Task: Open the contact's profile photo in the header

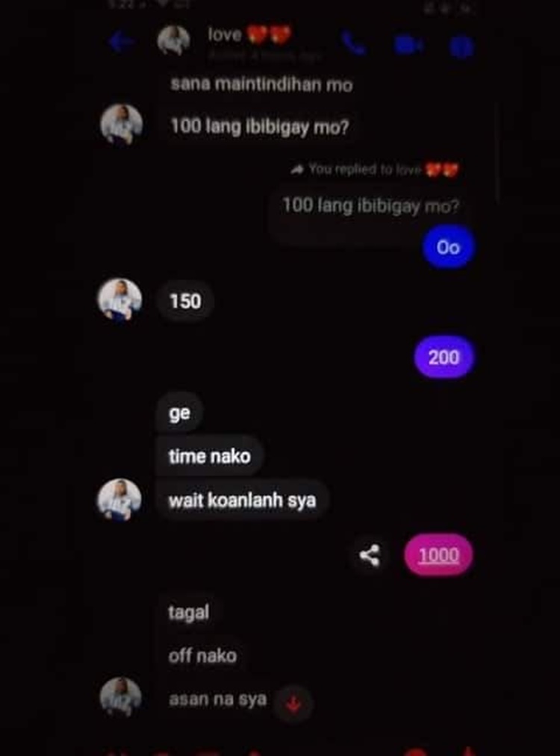Action: 174,40
